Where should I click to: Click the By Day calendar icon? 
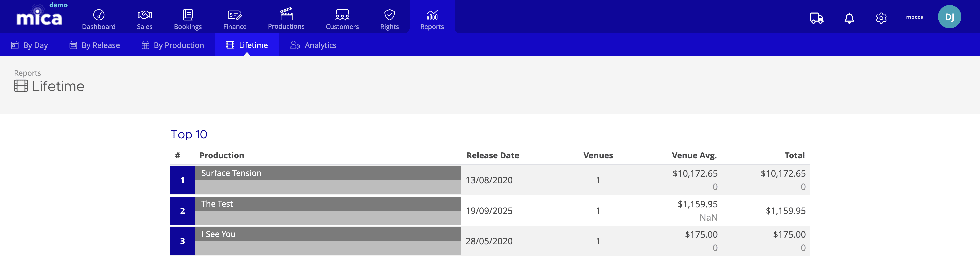point(15,45)
